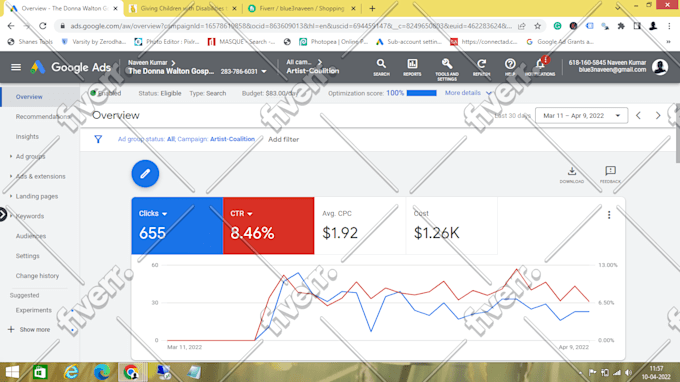The height and width of the screenshot is (382, 680).
Task: Open the Windows Start button
Action: pos(12,372)
